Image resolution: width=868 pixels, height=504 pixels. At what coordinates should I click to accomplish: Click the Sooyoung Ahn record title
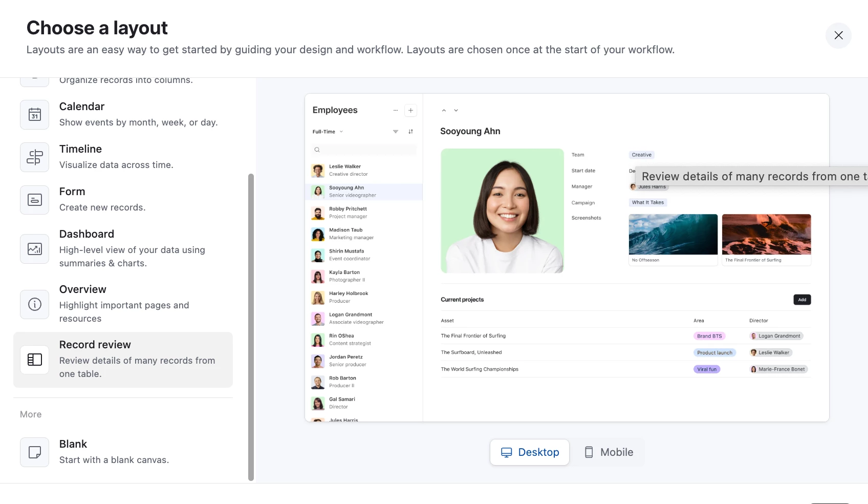pyautogui.click(x=470, y=131)
